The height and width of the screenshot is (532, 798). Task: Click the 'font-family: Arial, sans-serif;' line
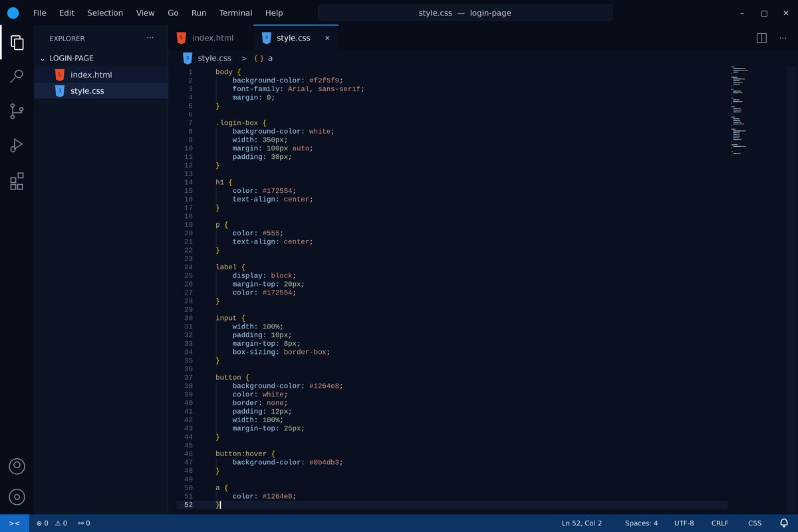click(299, 89)
